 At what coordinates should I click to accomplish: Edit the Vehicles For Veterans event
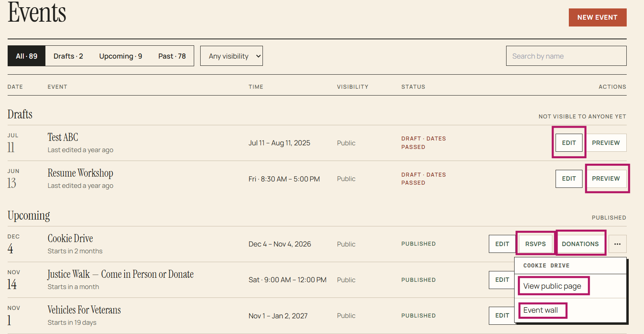502,316
